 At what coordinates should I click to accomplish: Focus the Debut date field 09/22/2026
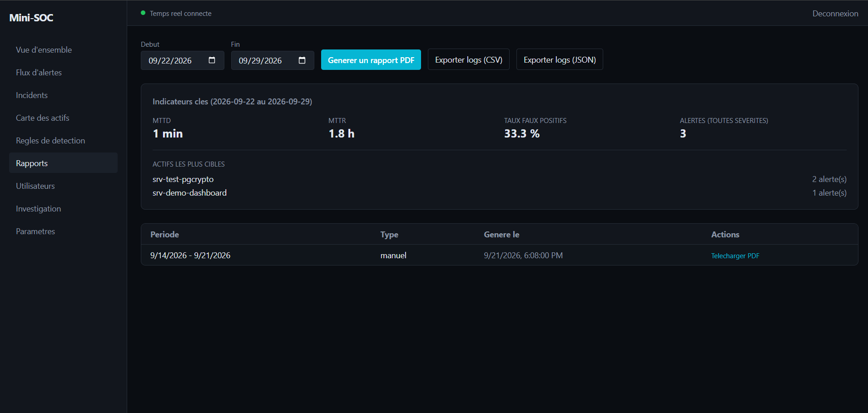(x=183, y=60)
